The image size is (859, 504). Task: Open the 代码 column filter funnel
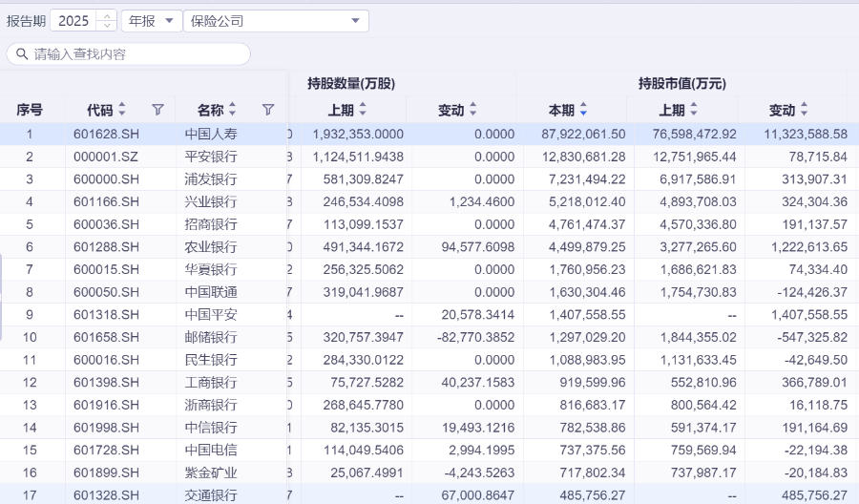157,110
